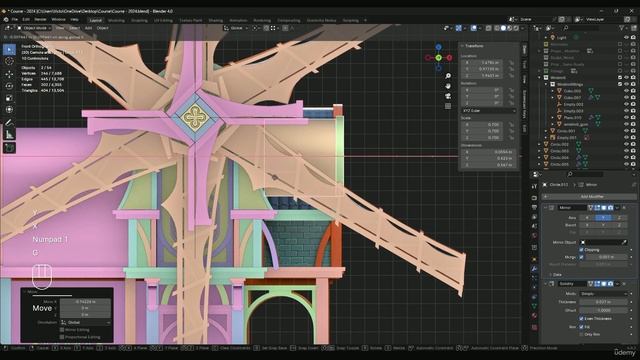Open the outliner filter funnel icon
Viewport: 640px width, 360px height.
tap(622, 28)
